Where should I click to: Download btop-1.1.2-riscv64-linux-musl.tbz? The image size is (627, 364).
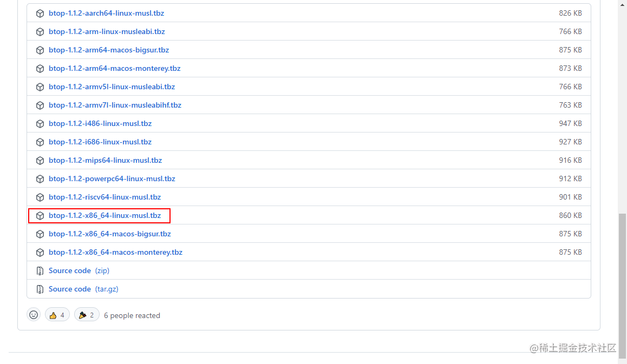tap(104, 197)
